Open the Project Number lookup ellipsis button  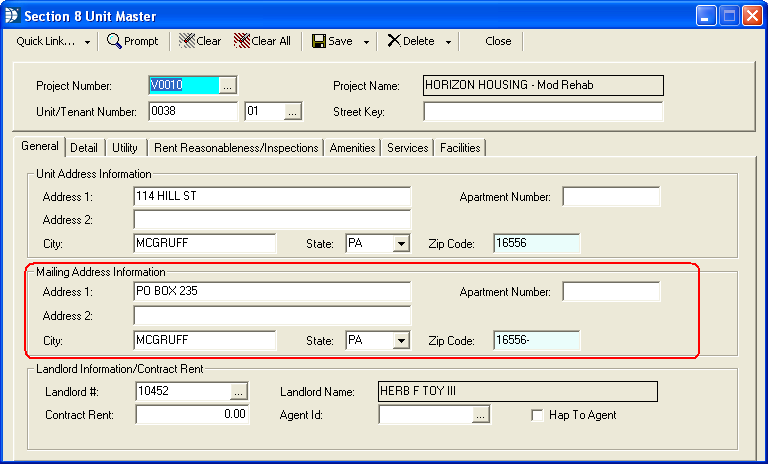[228, 85]
